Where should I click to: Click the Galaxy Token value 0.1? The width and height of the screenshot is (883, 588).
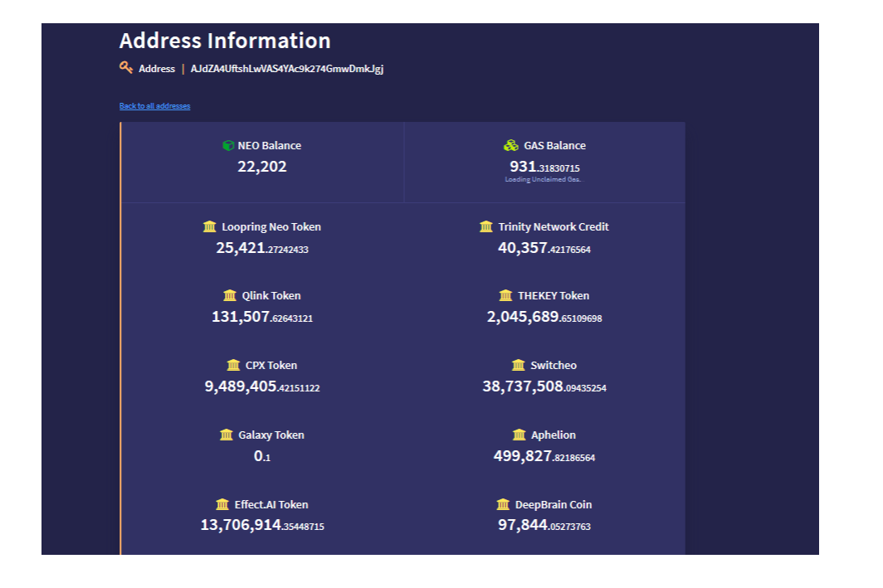pyautogui.click(x=262, y=456)
